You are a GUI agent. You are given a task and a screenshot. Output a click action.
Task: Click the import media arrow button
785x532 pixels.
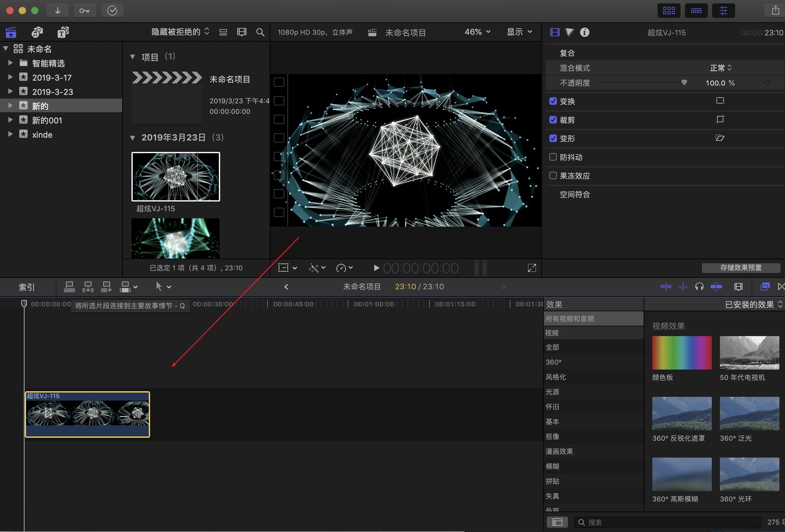[58, 11]
